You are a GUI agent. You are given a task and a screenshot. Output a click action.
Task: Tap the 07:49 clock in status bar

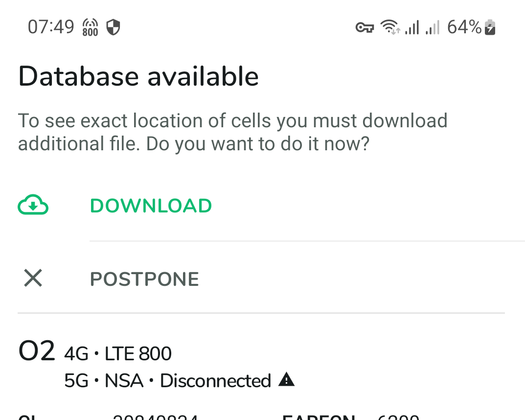coord(51,27)
